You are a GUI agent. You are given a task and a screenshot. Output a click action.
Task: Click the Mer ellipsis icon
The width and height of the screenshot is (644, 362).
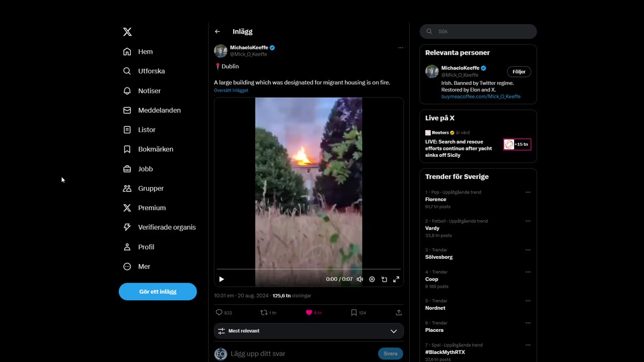click(x=127, y=266)
